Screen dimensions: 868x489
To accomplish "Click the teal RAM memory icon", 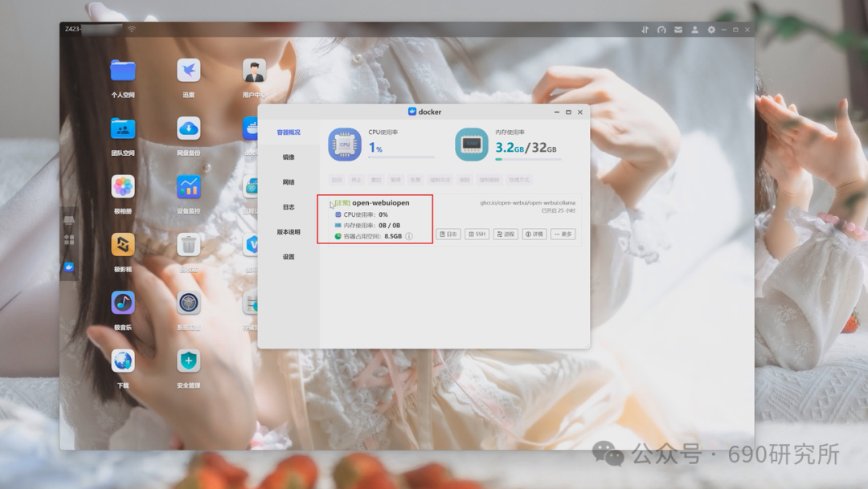I will [x=472, y=145].
